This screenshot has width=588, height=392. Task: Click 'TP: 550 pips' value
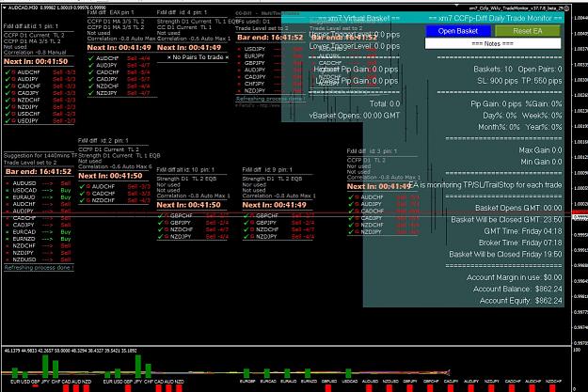541,81
